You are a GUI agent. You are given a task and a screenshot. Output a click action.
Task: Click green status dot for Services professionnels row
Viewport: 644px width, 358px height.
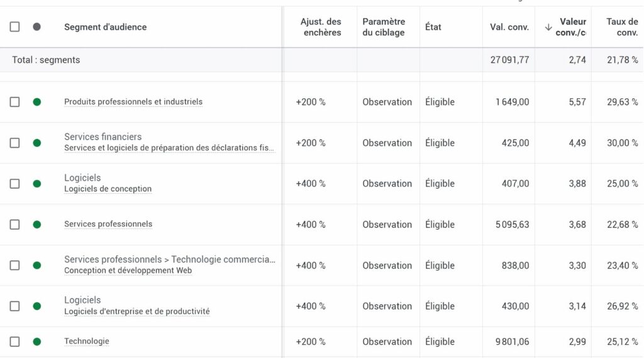click(x=37, y=225)
